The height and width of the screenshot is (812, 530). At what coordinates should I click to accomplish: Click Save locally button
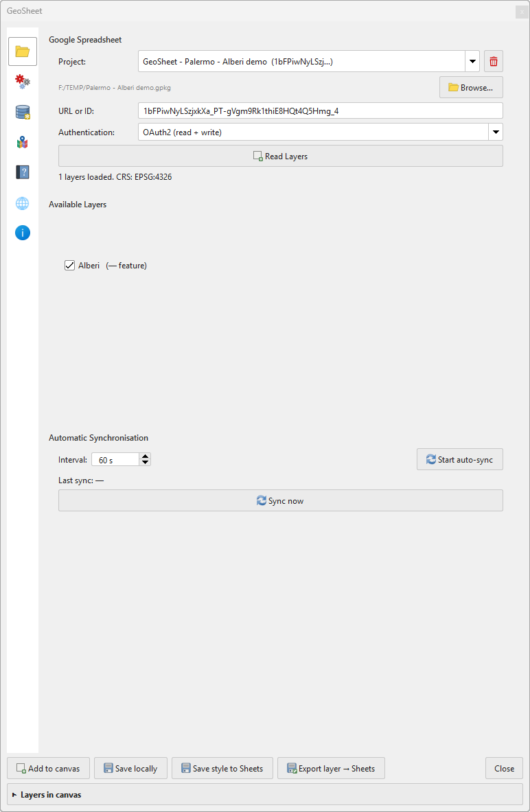click(x=130, y=768)
